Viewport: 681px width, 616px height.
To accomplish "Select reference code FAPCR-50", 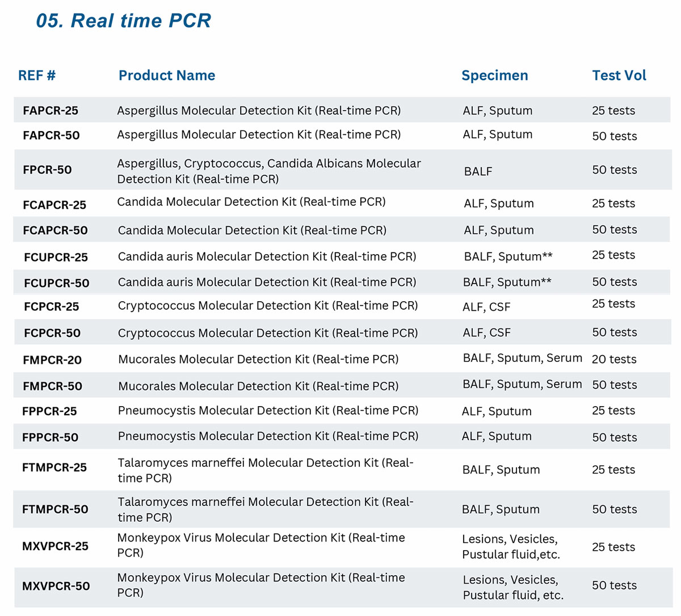I will (x=51, y=136).
